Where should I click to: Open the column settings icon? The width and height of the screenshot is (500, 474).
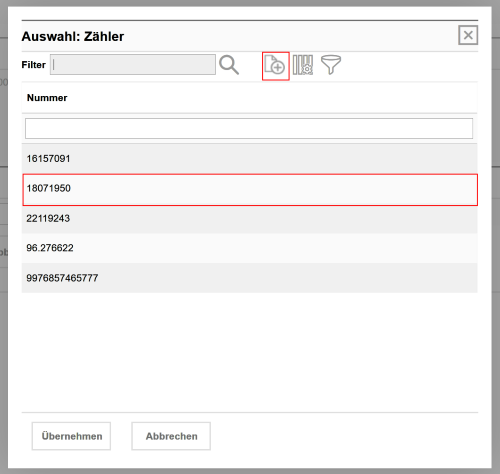click(x=303, y=65)
